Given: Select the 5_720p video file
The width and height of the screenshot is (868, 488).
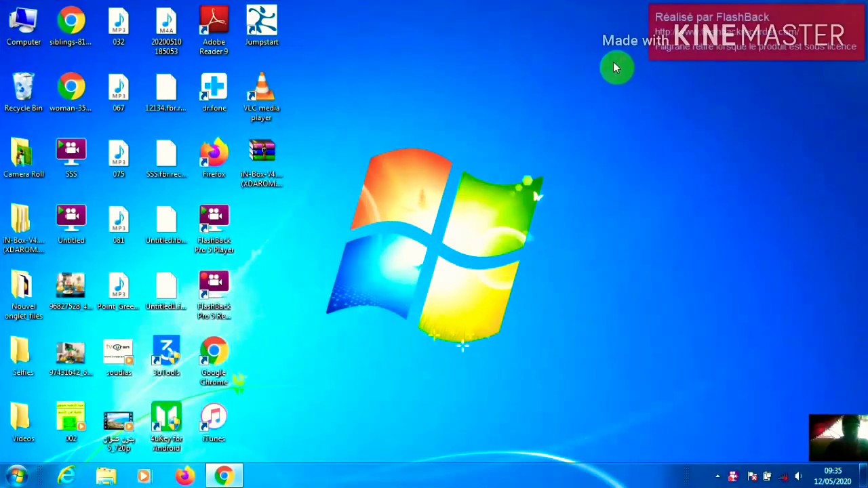Looking at the screenshot, I should click(x=119, y=432).
